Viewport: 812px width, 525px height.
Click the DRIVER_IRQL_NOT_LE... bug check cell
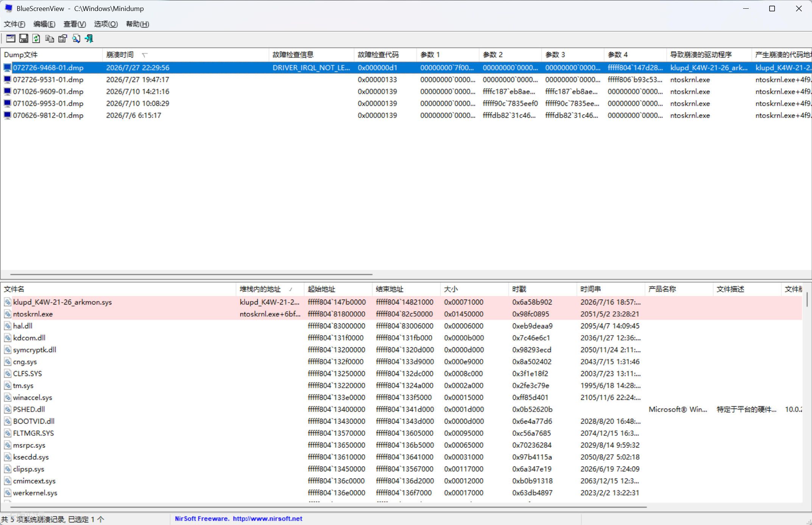pyautogui.click(x=311, y=68)
